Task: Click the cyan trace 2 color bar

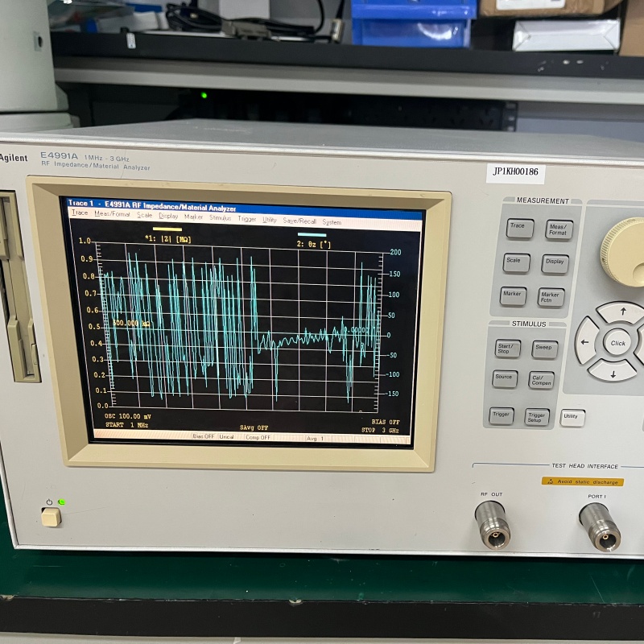Action: tap(312, 235)
